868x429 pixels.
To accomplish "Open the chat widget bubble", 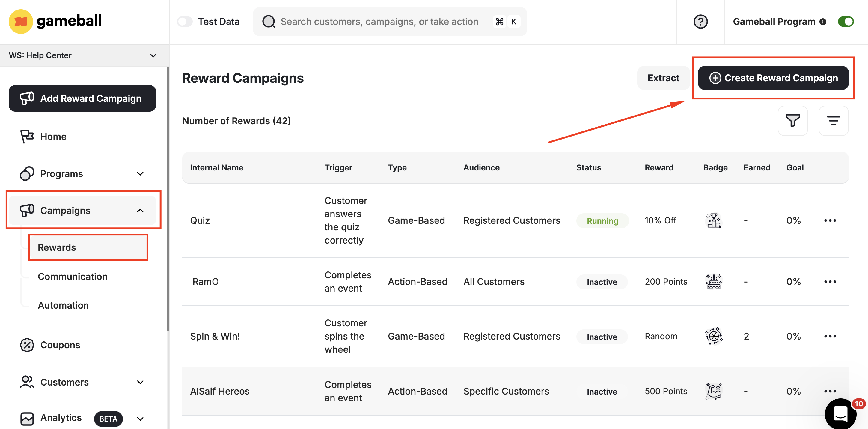I will [x=840, y=413].
